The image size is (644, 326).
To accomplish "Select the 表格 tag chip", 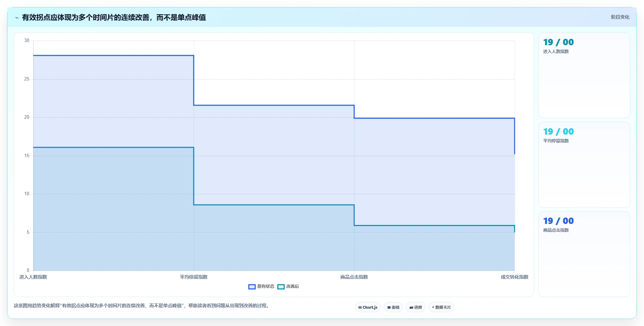I will (x=393, y=307).
